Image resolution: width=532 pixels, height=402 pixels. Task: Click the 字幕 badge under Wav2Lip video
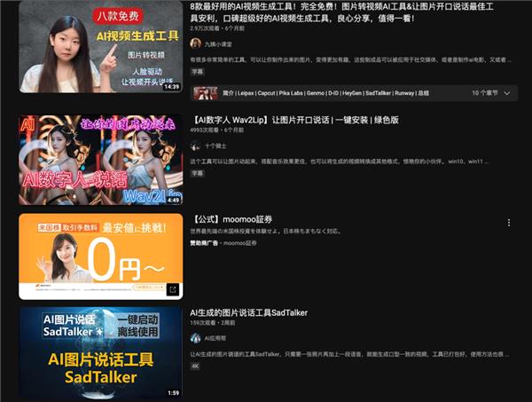(x=198, y=174)
